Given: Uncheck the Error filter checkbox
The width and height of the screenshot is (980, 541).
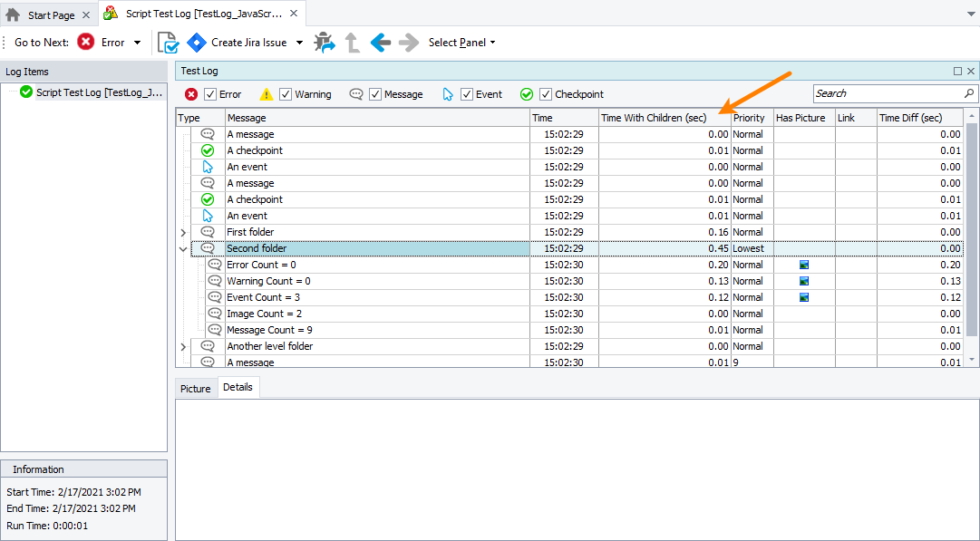Looking at the screenshot, I should pyautogui.click(x=209, y=93).
